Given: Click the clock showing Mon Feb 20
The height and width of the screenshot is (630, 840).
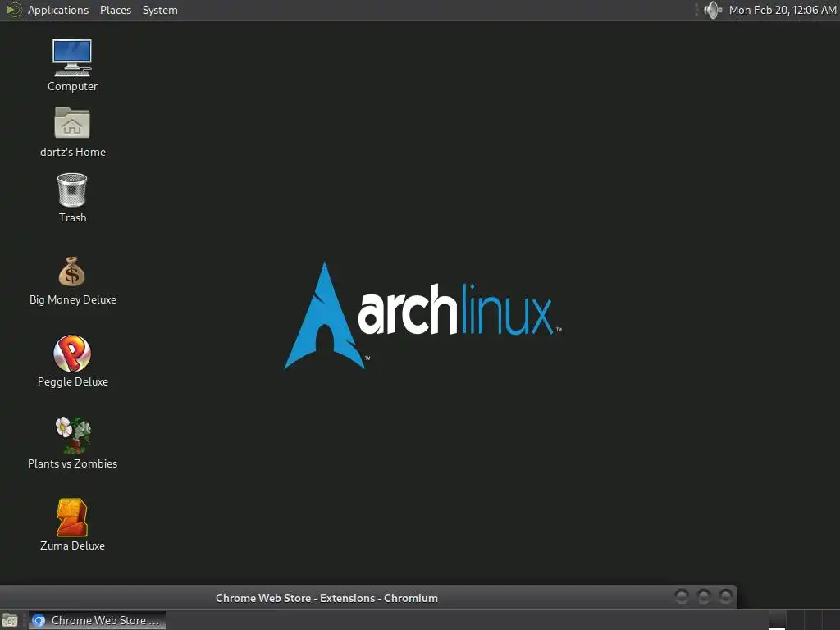Looking at the screenshot, I should (x=782, y=10).
